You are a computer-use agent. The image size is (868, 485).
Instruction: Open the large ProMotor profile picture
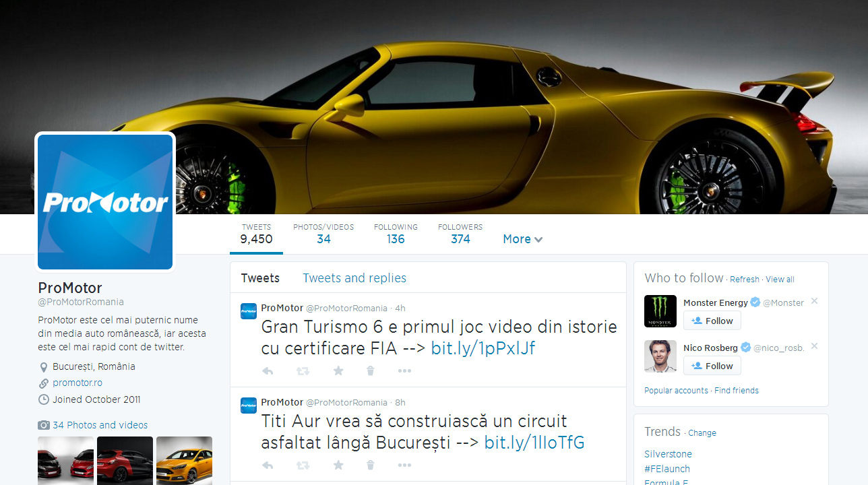click(x=105, y=202)
